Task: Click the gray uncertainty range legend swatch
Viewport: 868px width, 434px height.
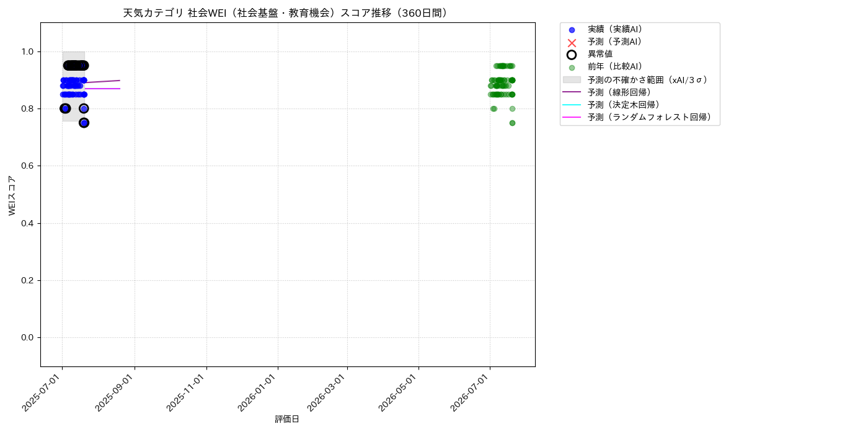Action: [572, 80]
